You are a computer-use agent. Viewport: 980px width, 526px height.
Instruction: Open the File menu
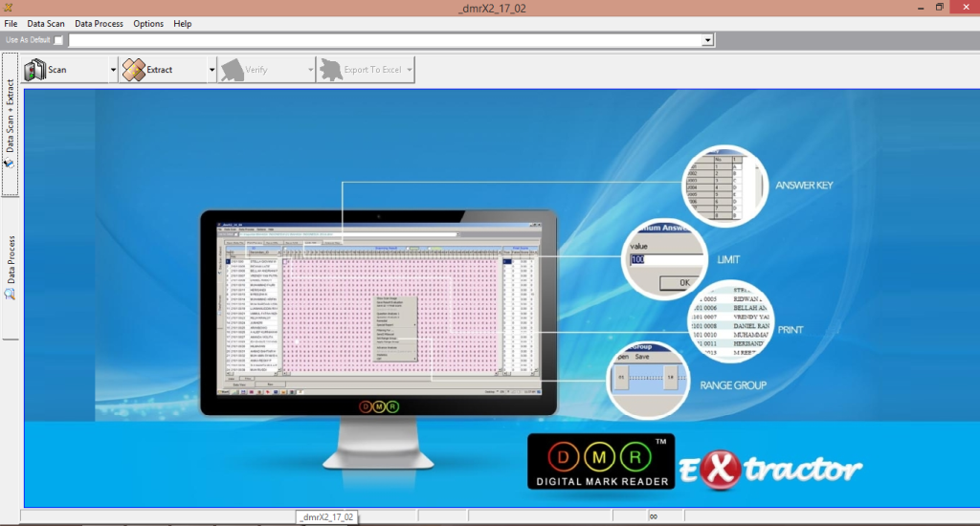tap(11, 24)
